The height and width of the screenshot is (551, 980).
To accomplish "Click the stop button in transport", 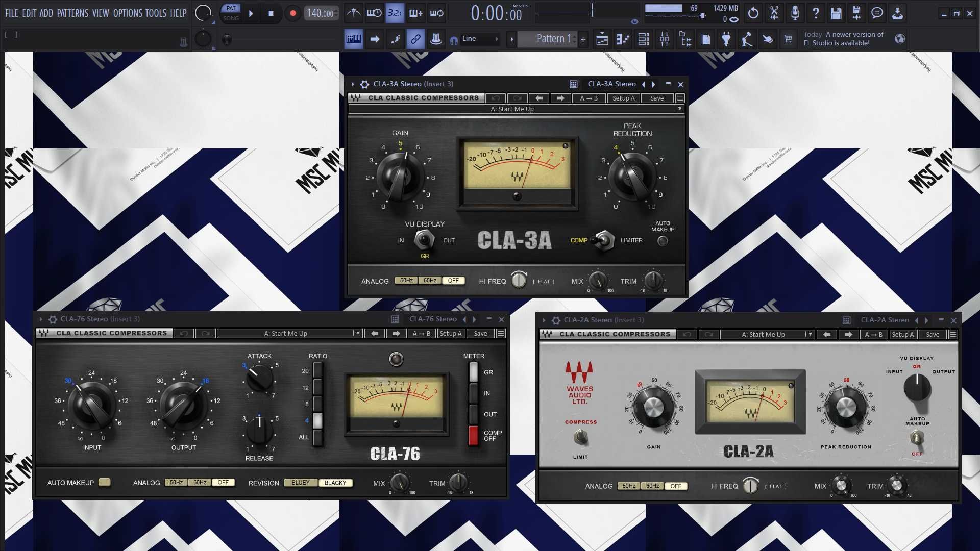I will pyautogui.click(x=271, y=13).
